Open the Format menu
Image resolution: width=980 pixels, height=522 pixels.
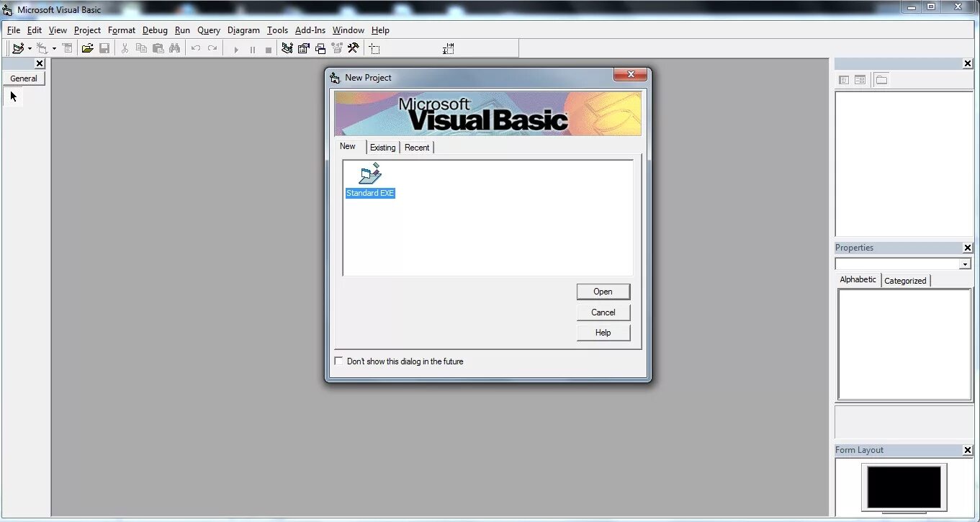tap(122, 30)
